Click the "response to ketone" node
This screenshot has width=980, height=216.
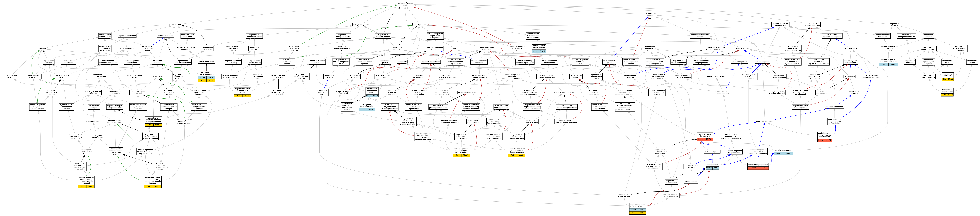(972, 62)
